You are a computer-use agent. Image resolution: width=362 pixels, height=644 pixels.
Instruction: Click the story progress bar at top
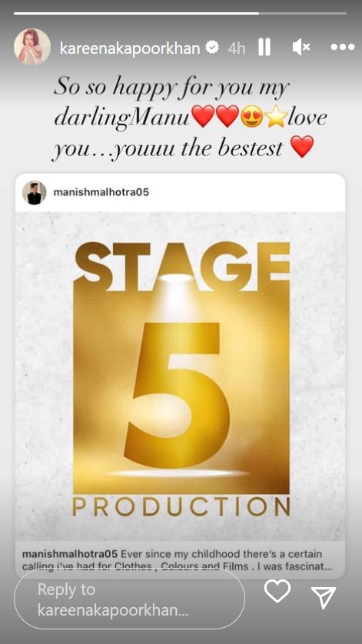[x=180, y=14]
